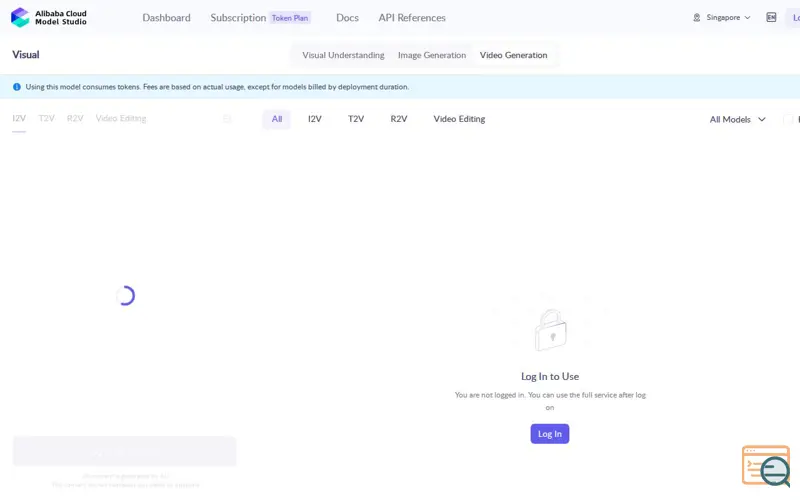Click the Token Plan badge

click(290, 18)
